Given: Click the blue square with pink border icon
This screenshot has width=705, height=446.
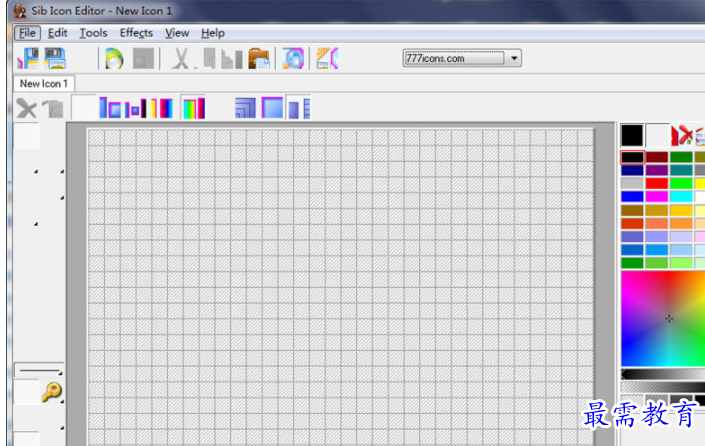Looking at the screenshot, I should (272, 107).
